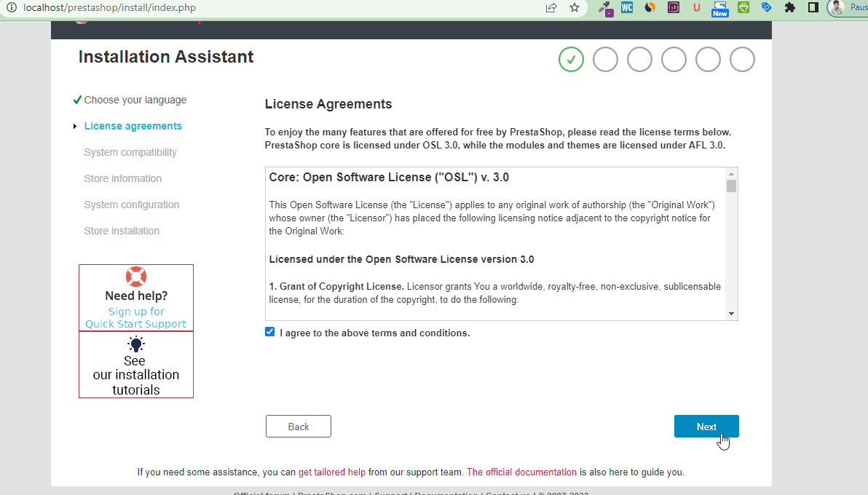Click the fifth step progress circle
868x495 pixels.
pyautogui.click(x=708, y=59)
